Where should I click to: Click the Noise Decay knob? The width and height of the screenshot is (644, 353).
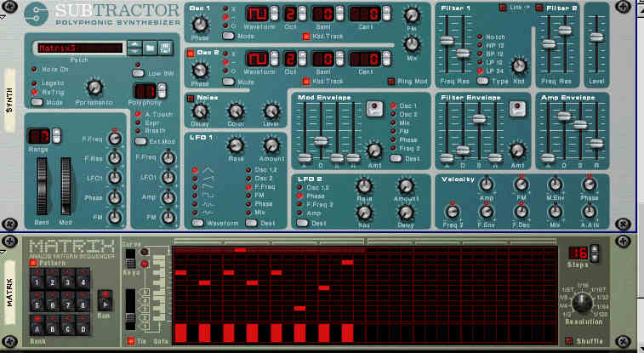click(200, 111)
